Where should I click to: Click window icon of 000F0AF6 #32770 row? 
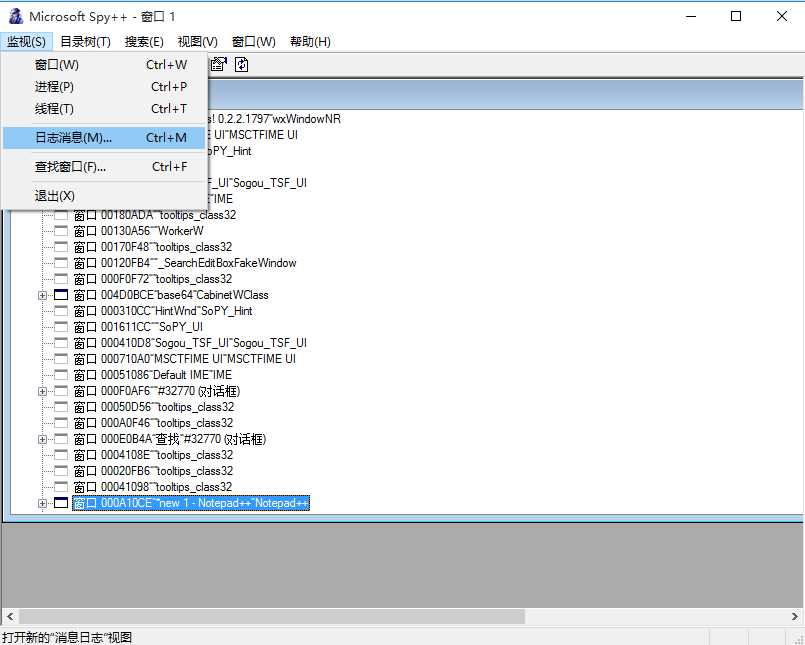(x=61, y=391)
